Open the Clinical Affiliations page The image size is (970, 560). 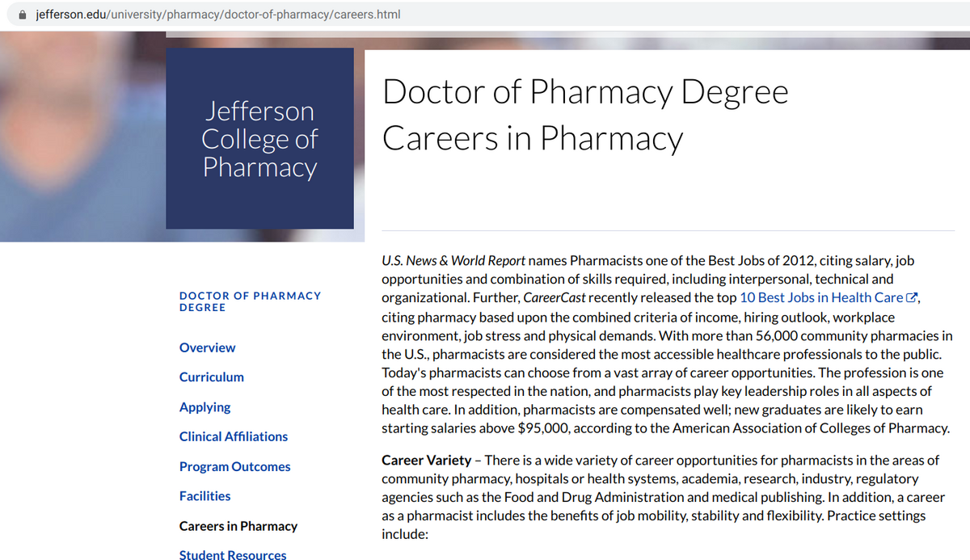pyautogui.click(x=234, y=436)
